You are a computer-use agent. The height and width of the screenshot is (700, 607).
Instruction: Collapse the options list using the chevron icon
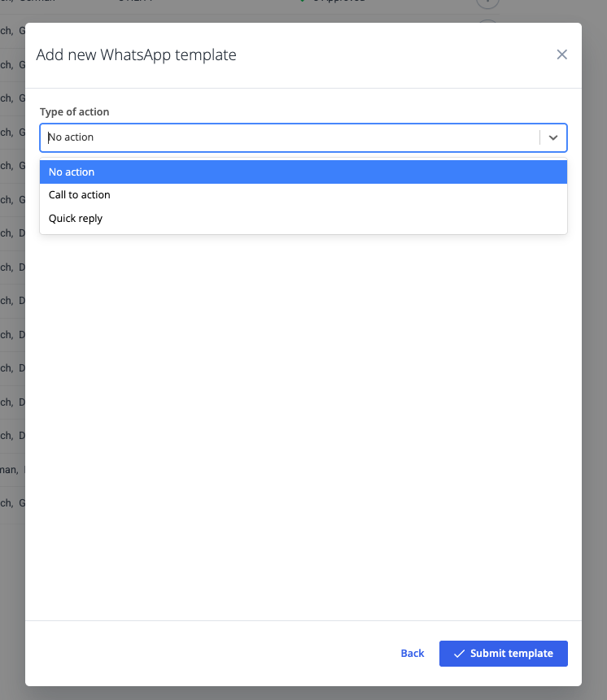tap(553, 137)
